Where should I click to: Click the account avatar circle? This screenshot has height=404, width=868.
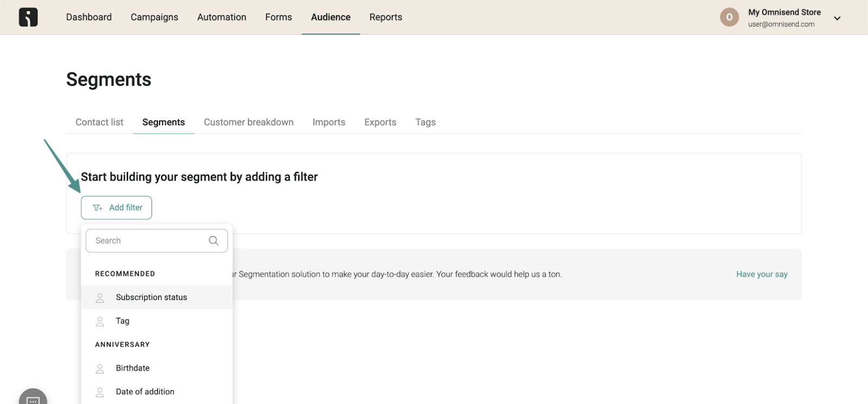coord(729,17)
